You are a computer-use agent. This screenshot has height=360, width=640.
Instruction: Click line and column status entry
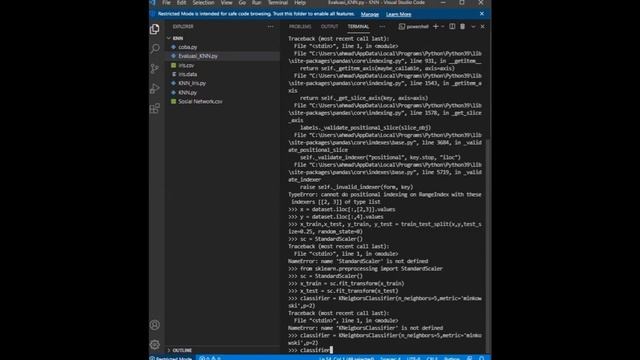click(347, 358)
